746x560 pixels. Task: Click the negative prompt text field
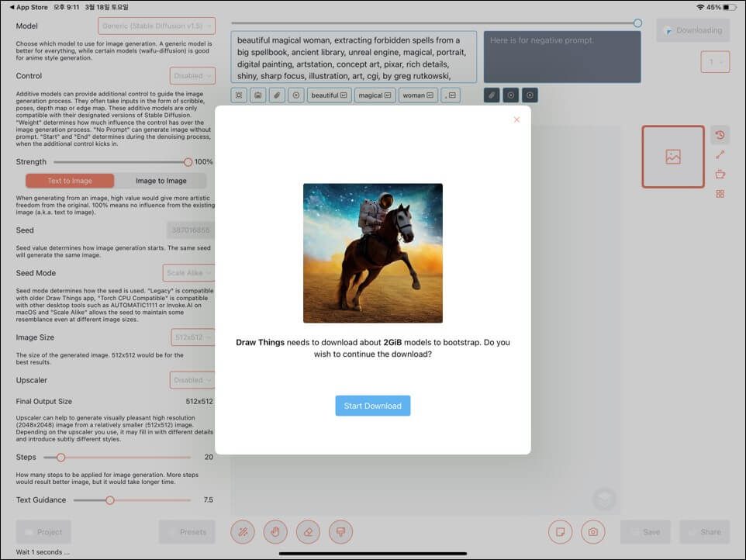(x=562, y=57)
